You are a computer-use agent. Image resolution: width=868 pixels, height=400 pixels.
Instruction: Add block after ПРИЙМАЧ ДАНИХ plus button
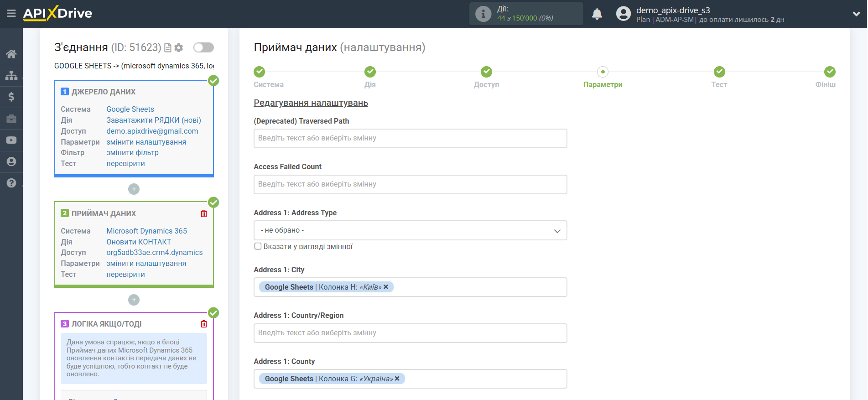[134, 300]
